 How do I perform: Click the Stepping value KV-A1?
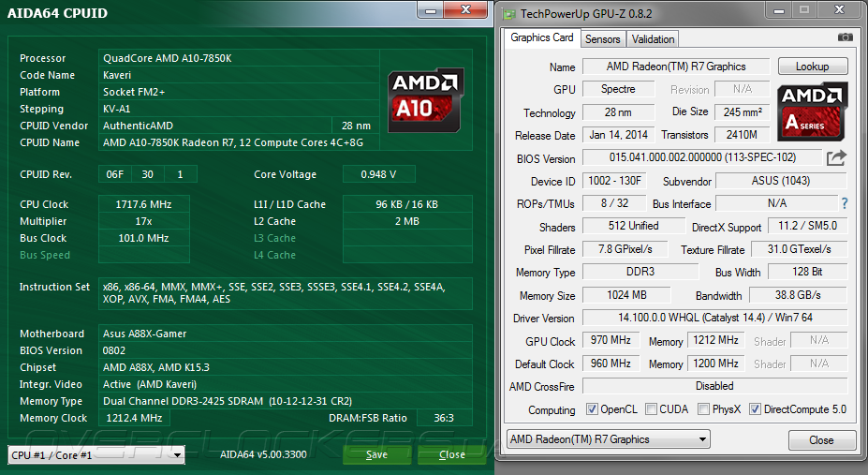pyautogui.click(x=239, y=109)
